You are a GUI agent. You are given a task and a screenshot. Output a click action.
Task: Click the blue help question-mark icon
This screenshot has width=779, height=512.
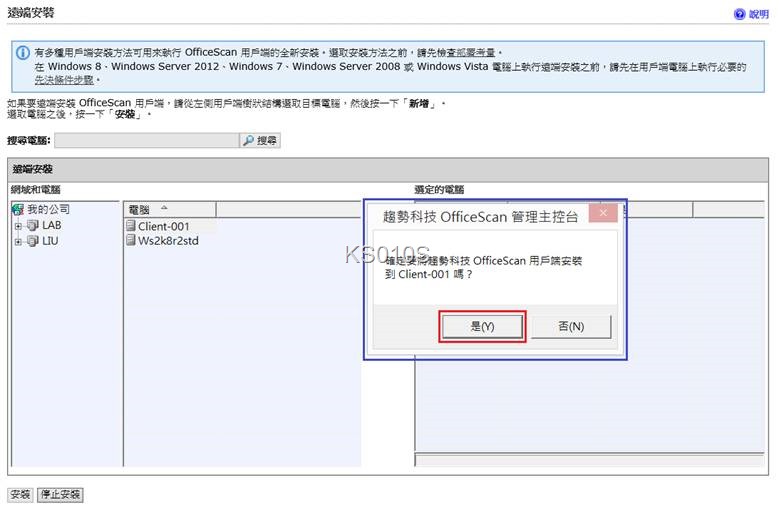coord(740,15)
